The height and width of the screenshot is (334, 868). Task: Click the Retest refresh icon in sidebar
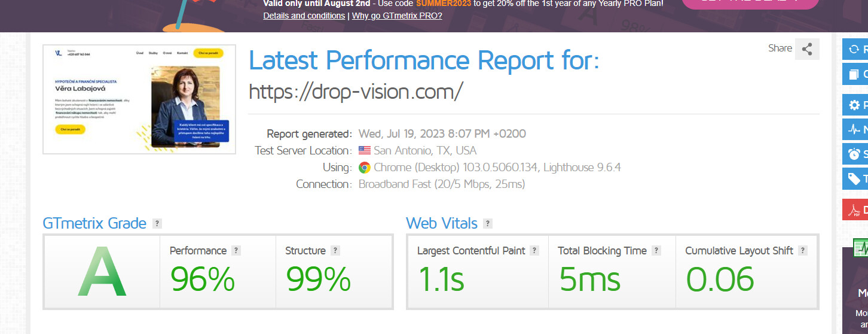point(854,50)
